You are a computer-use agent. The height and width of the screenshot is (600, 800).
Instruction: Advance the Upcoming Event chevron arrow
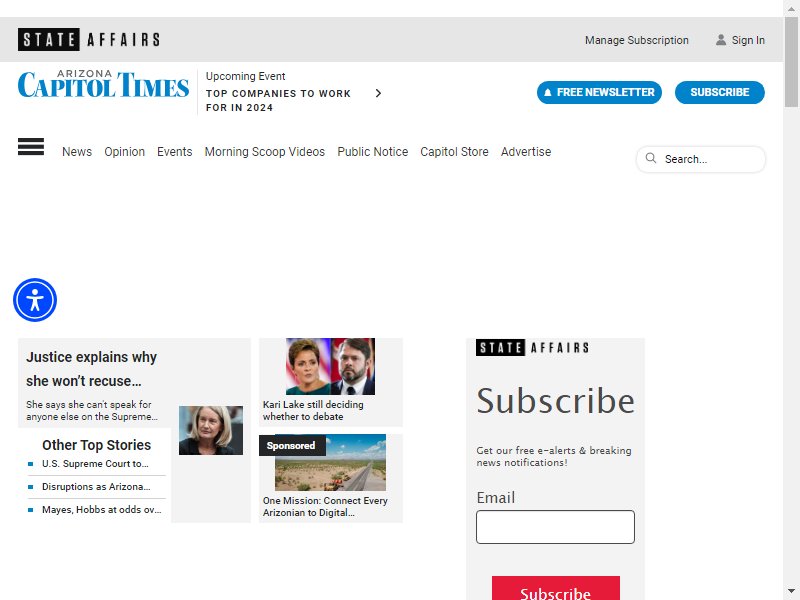[378, 93]
